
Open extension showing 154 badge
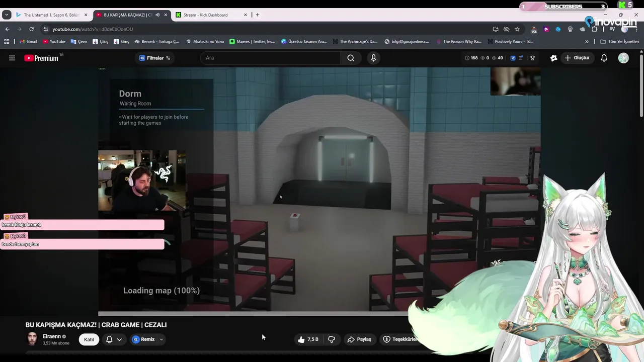[x=534, y=30]
